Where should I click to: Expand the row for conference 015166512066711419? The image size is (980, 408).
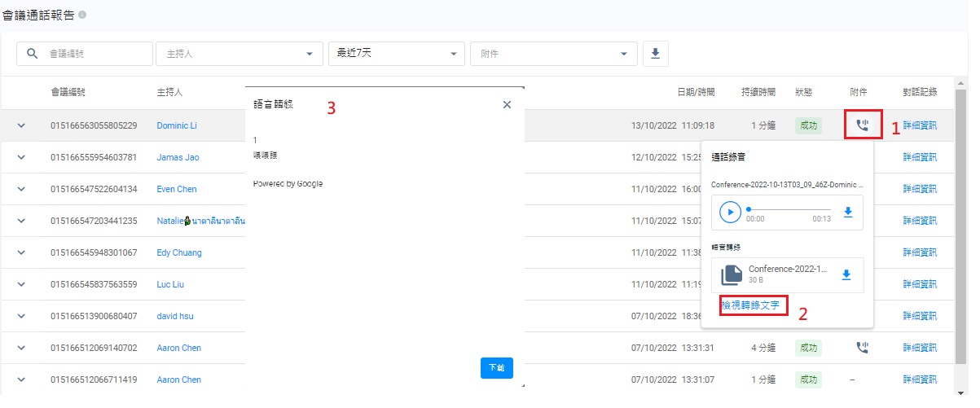[x=22, y=379]
